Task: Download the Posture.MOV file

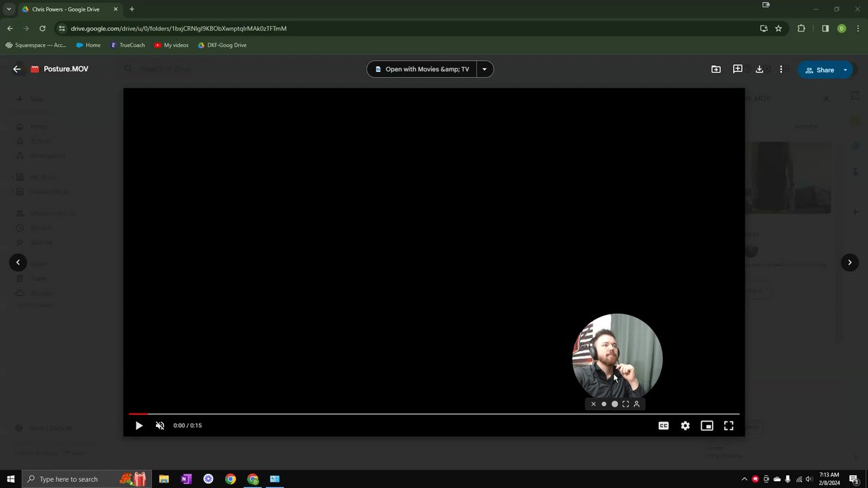Action: point(759,69)
